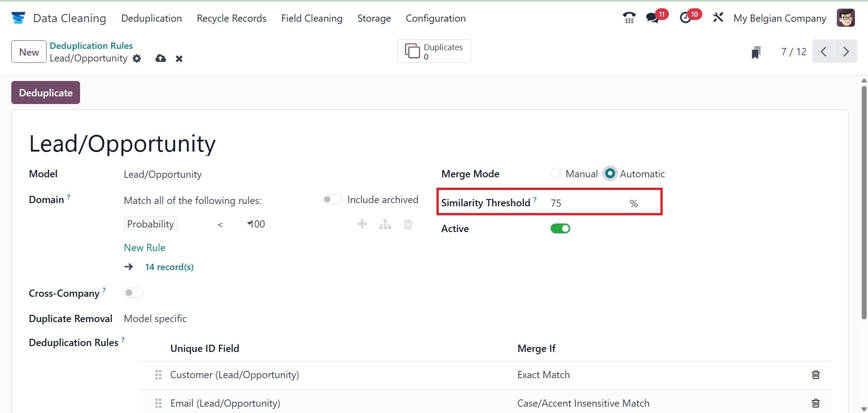Open the VoIP phone icon
This screenshot has width=868, height=413.
(x=629, y=18)
